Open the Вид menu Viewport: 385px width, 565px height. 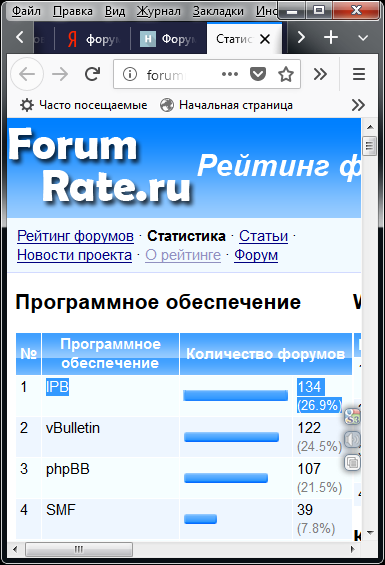[115, 11]
